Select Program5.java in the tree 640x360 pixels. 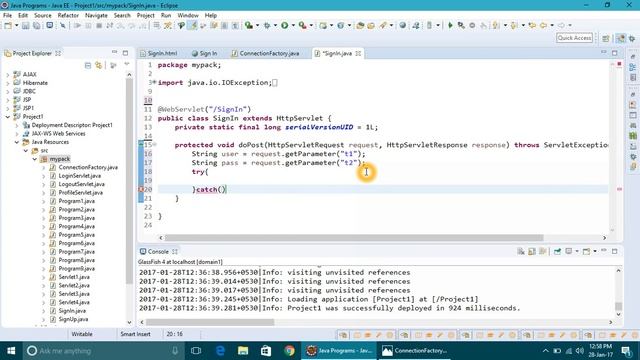(x=77, y=235)
